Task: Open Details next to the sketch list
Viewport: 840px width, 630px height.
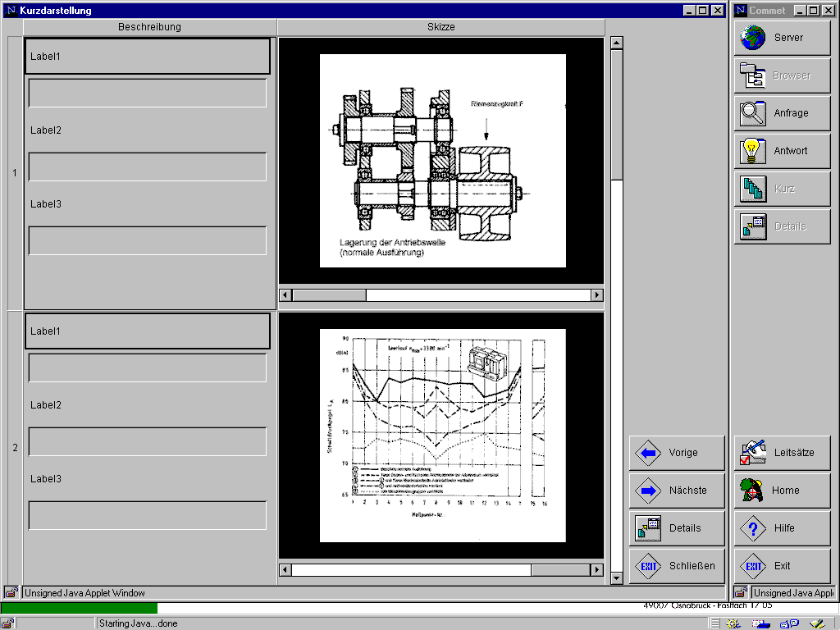Action: click(x=677, y=528)
